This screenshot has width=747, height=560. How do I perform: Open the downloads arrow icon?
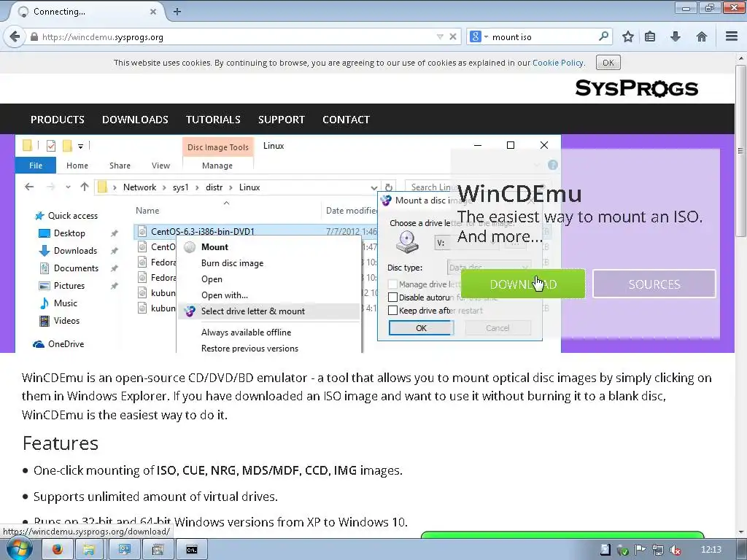tap(676, 36)
